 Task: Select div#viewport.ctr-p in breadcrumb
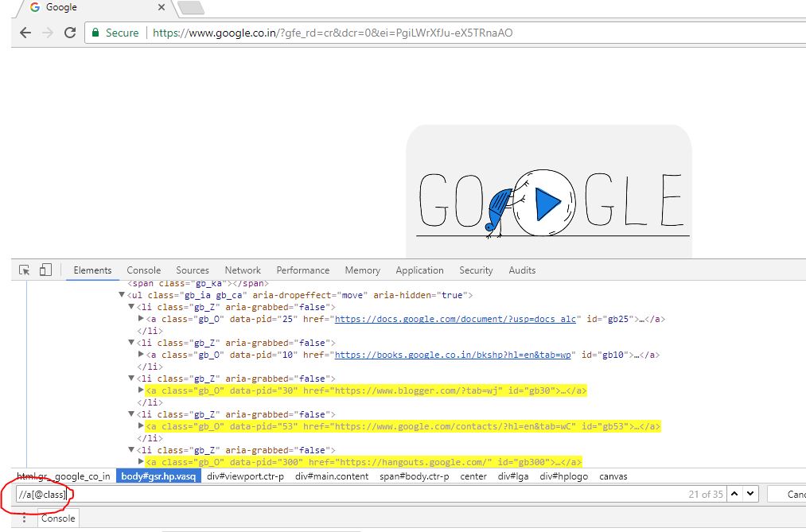tap(245, 476)
